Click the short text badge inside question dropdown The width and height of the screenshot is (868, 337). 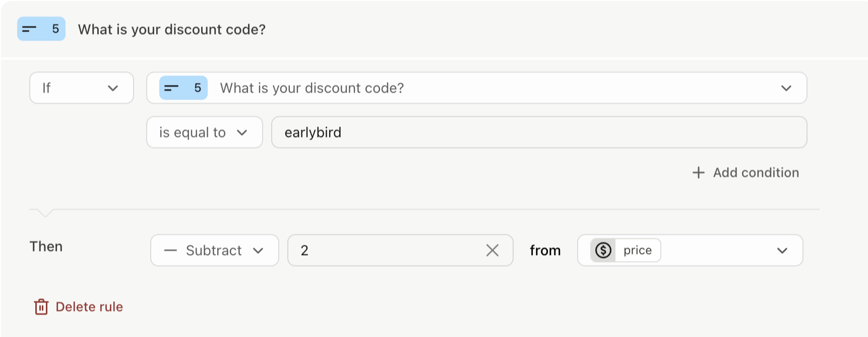coord(183,88)
